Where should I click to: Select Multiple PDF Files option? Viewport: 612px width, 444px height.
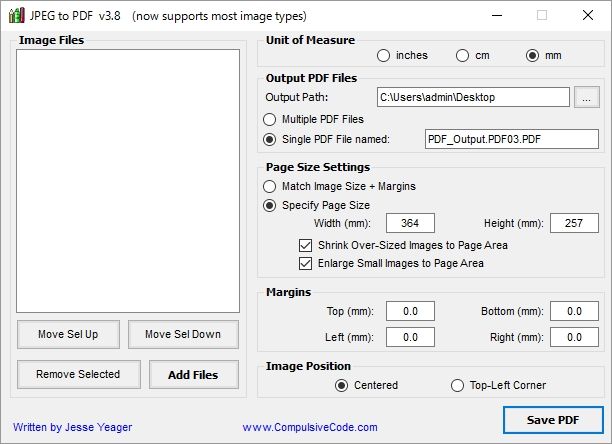pos(270,119)
